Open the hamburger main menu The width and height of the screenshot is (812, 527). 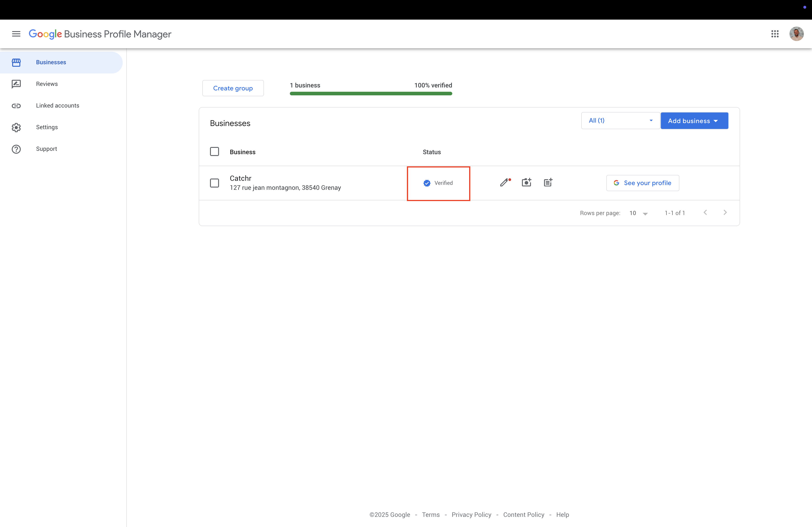pyautogui.click(x=16, y=34)
